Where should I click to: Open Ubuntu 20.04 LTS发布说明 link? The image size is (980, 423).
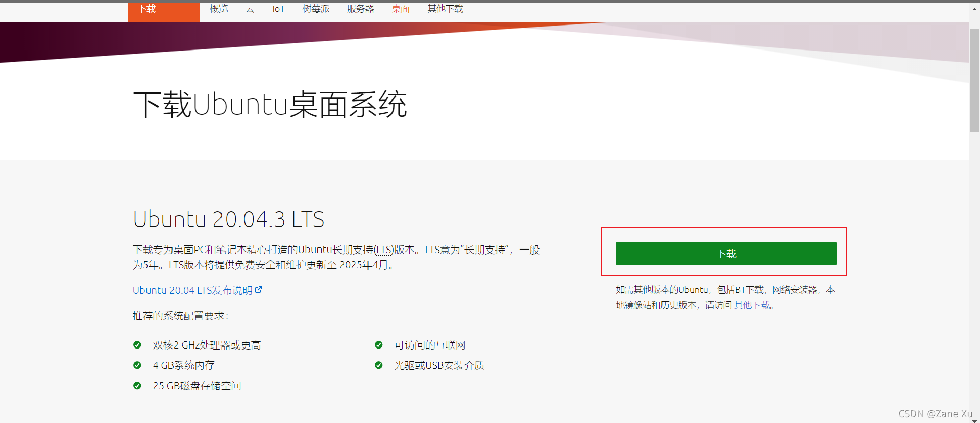click(197, 290)
